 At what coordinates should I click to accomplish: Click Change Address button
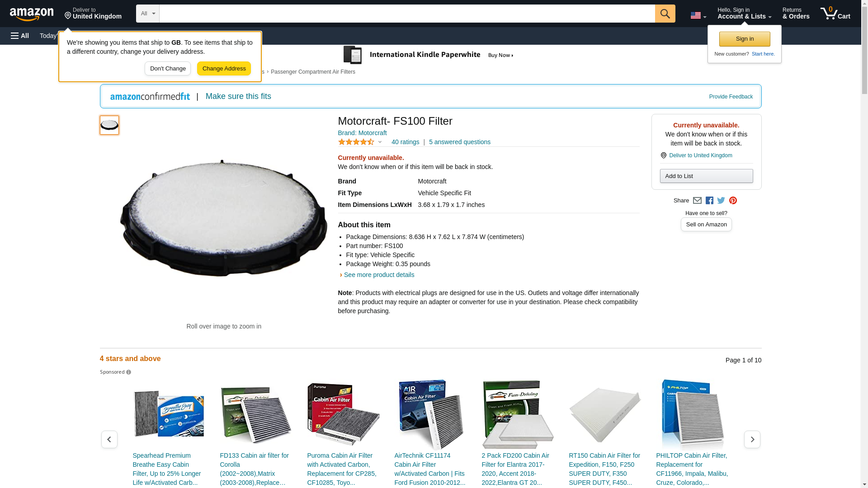tap(224, 69)
